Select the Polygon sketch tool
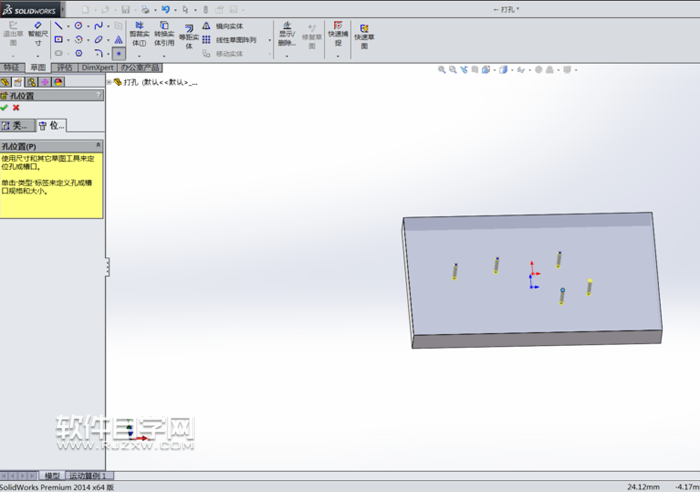 coord(79,53)
